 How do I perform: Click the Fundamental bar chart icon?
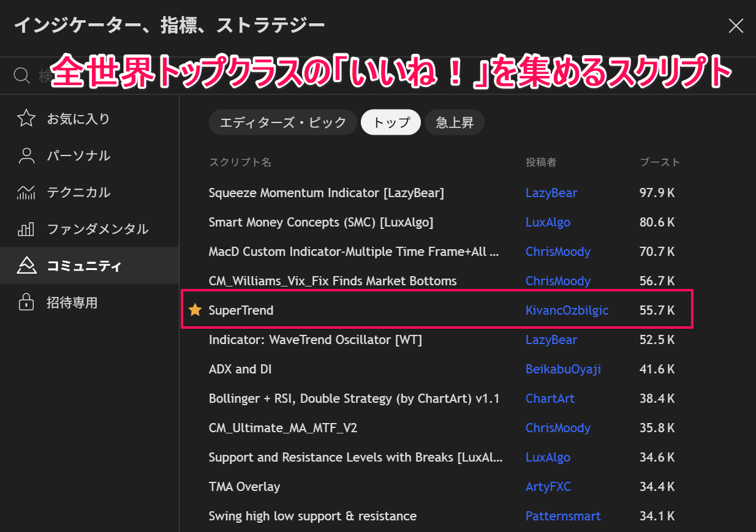point(26,229)
